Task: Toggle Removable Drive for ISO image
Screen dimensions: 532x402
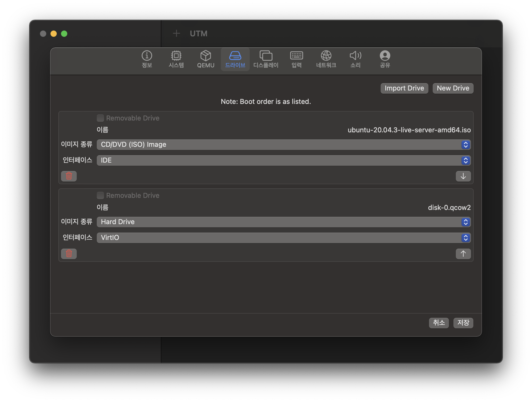Action: (100, 118)
